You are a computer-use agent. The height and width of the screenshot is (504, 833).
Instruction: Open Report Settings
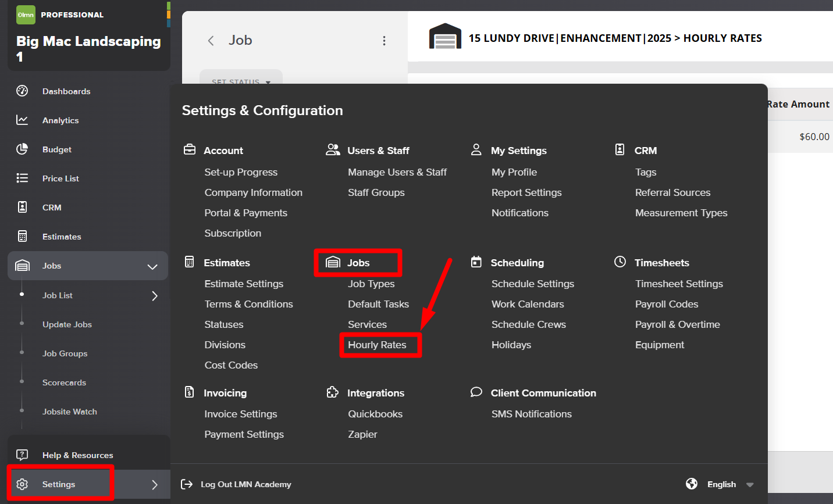tap(526, 192)
